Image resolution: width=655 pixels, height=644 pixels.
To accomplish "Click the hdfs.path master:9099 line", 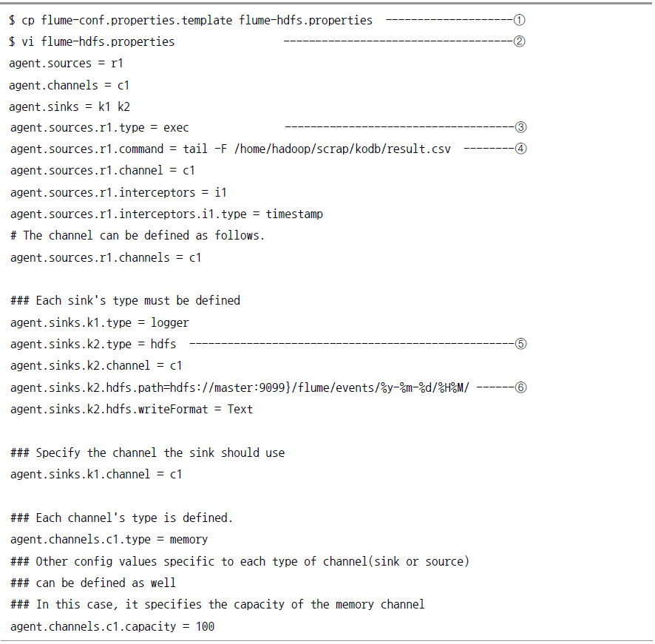I will tap(240, 388).
